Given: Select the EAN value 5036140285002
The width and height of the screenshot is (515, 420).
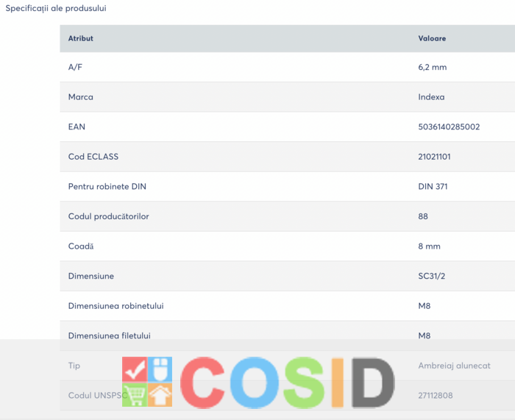Looking at the screenshot, I should [449, 127].
